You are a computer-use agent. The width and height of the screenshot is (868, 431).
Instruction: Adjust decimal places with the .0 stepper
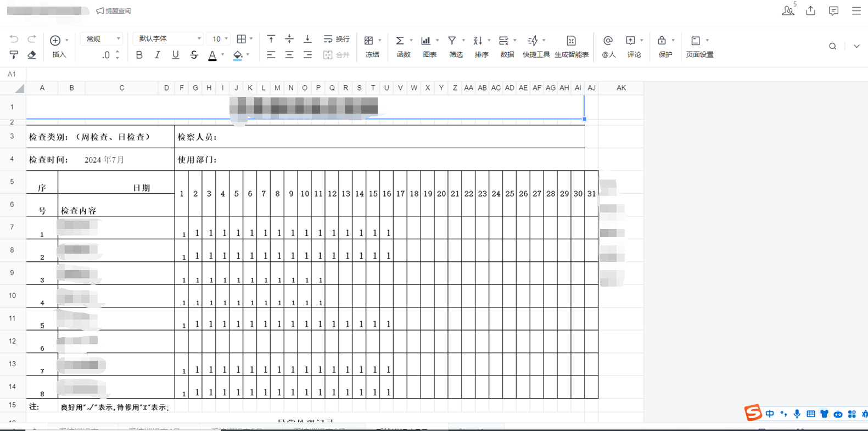pyautogui.click(x=110, y=55)
